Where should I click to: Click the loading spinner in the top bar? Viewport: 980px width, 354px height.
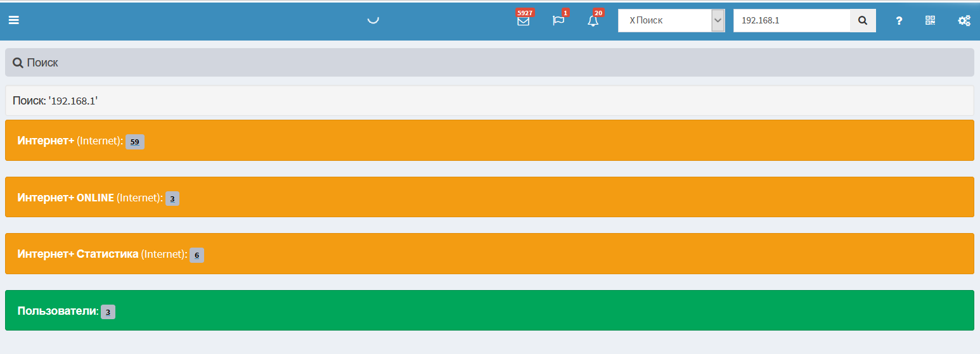[x=373, y=19]
